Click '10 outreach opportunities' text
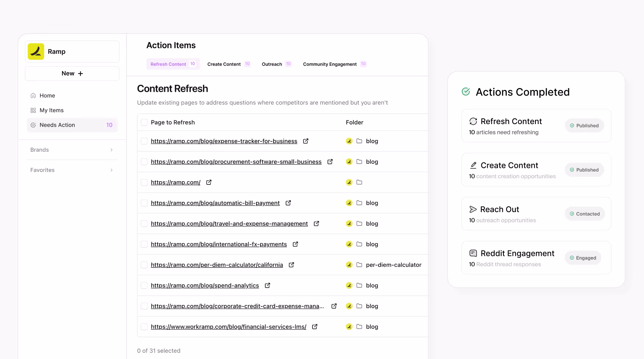This screenshot has height=359, width=644. pos(502,220)
